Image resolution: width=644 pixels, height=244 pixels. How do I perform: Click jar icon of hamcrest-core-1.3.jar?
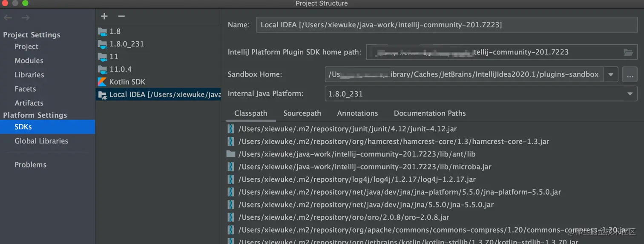coord(231,142)
